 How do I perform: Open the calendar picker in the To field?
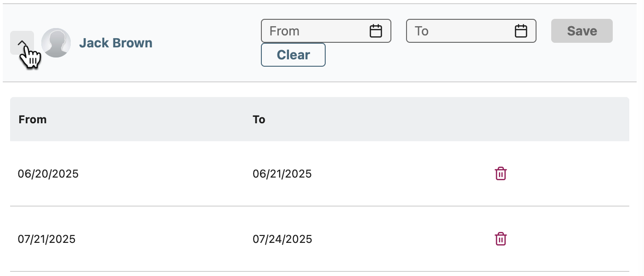[520, 31]
